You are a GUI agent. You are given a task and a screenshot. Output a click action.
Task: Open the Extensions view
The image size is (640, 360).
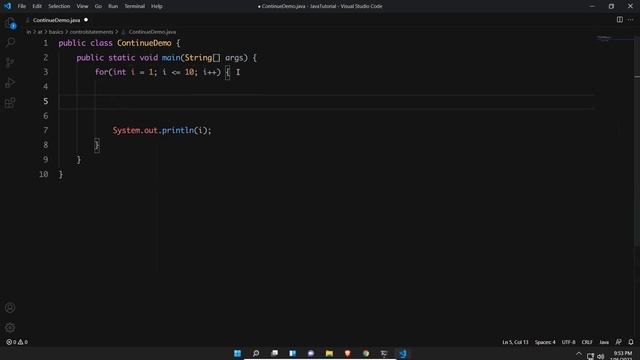tap(10, 102)
